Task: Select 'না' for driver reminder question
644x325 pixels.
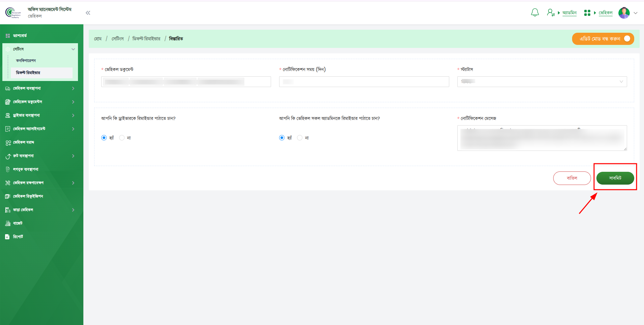Action: pos(122,138)
